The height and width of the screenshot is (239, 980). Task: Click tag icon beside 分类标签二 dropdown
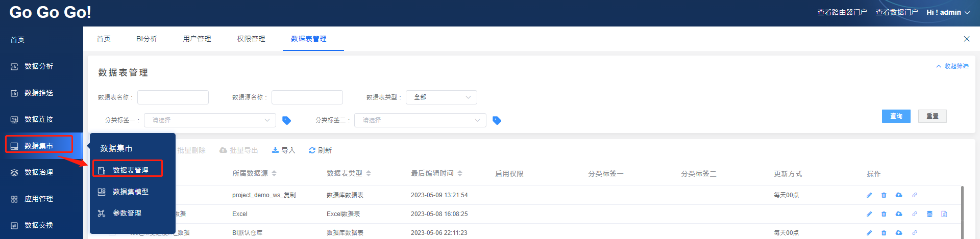[x=497, y=120]
